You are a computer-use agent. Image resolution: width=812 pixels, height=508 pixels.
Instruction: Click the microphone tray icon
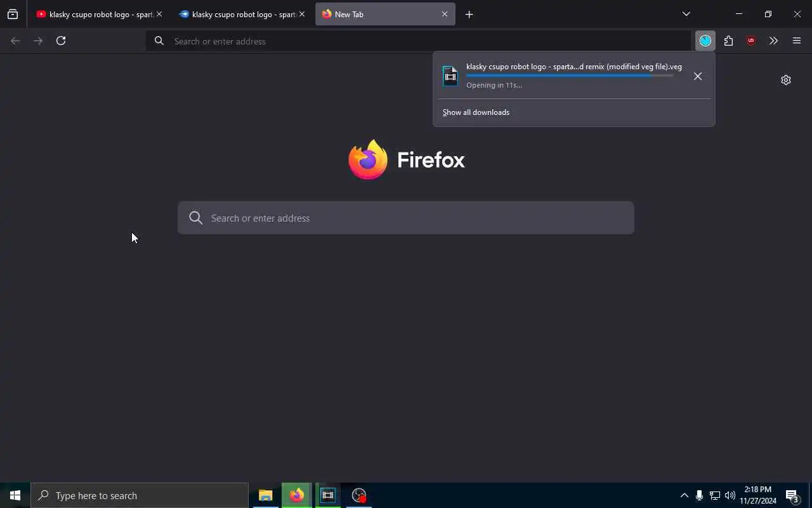click(x=699, y=495)
